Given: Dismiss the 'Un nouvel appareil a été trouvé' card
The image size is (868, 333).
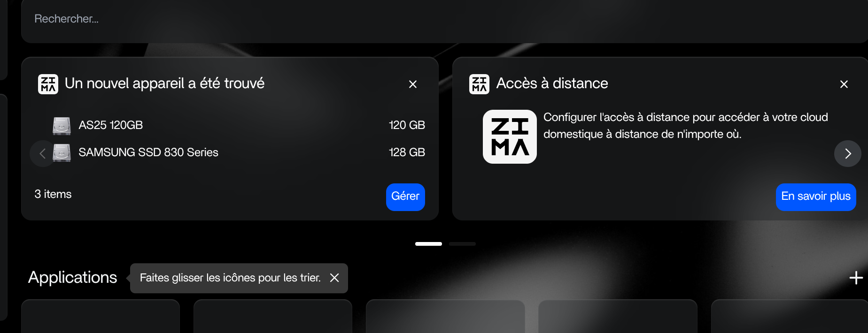Looking at the screenshot, I should [x=412, y=84].
